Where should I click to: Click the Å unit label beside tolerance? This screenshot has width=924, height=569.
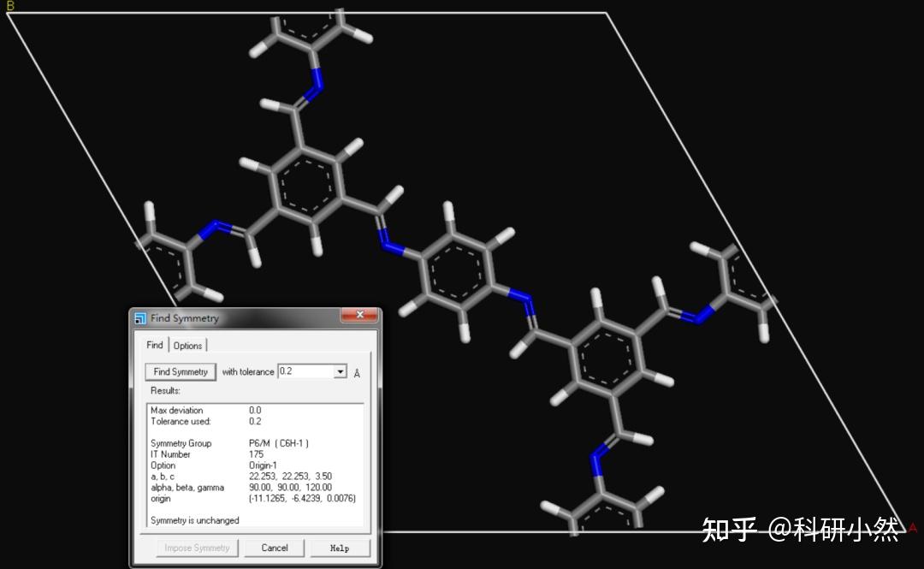tap(357, 371)
